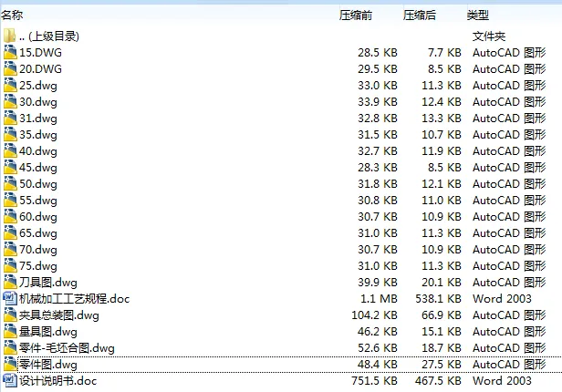
Task: Select file name 刀具图.dwg
Action: (48, 284)
